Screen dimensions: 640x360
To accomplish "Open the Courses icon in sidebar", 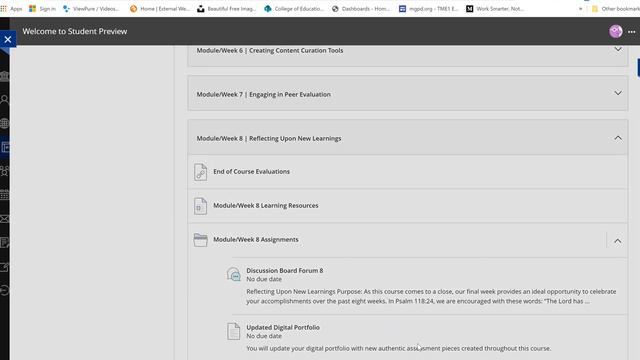I will pos(5,147).
